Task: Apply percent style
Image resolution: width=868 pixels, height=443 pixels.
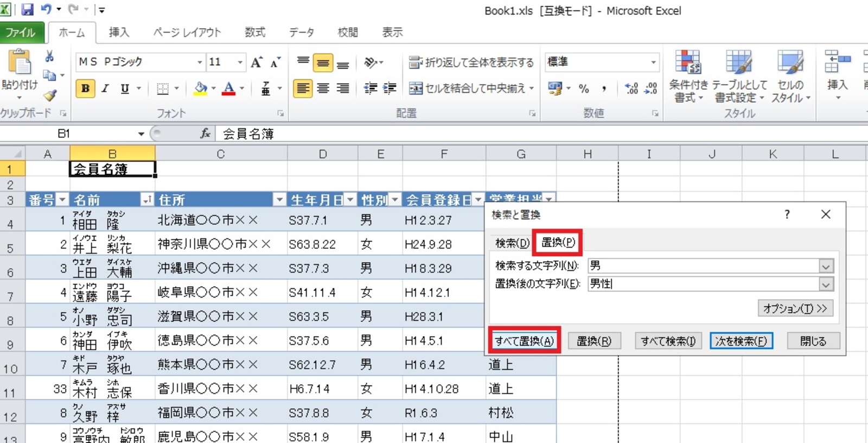Action: click(584, 88)
